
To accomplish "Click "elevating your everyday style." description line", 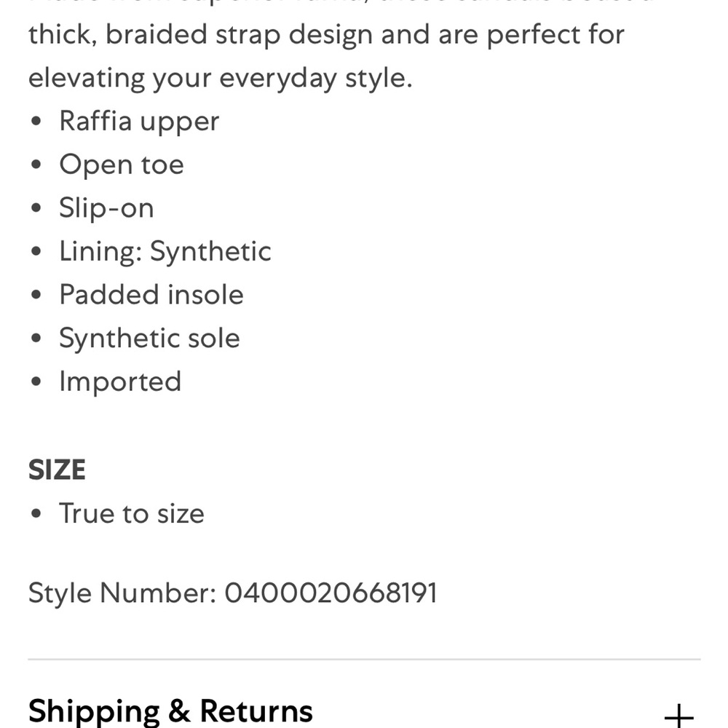I will tap(220, 78).
